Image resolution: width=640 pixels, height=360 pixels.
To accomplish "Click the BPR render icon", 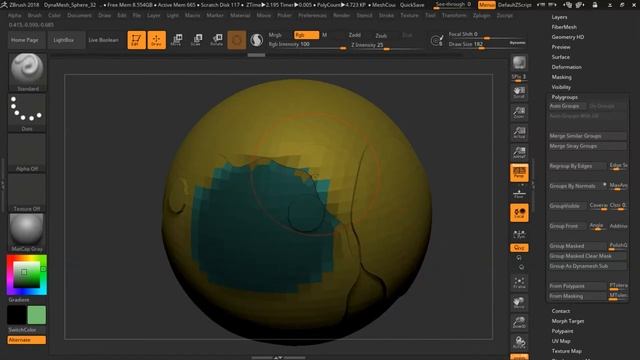I will [519, 63].
